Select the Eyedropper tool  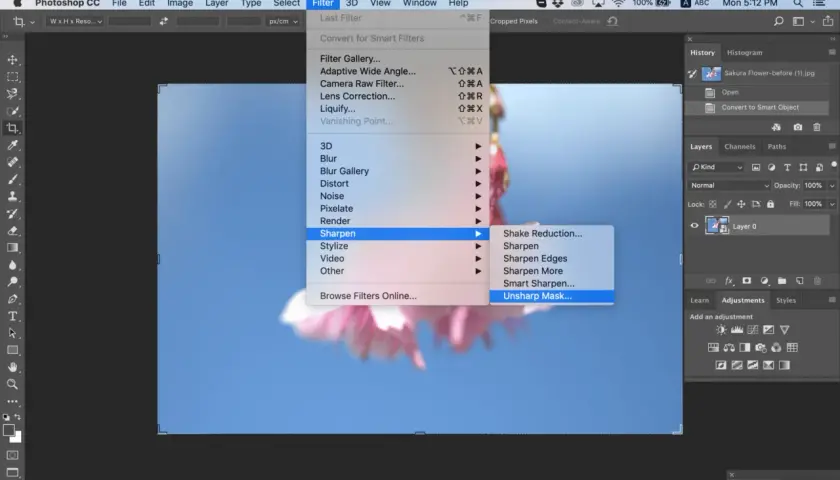[12, 145]
